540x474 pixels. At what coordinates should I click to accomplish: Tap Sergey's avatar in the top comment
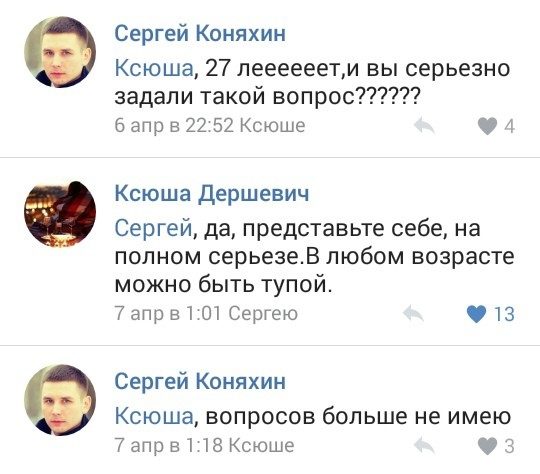tap(60, 52)
